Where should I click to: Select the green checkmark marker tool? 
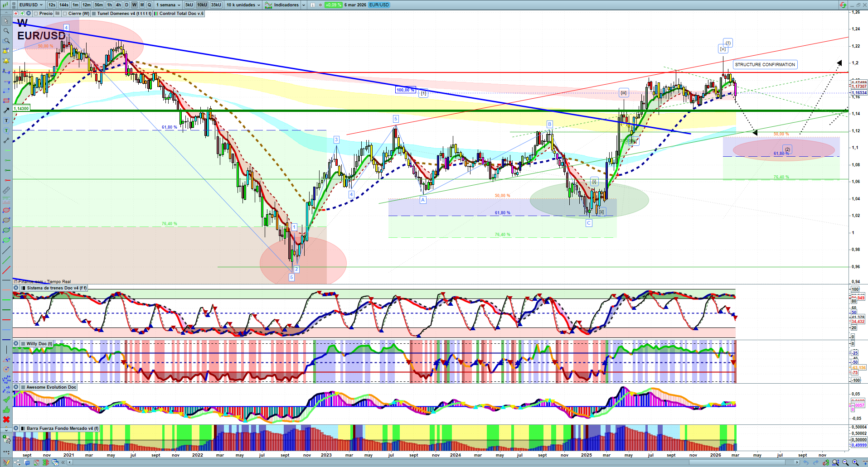point(6,400)
